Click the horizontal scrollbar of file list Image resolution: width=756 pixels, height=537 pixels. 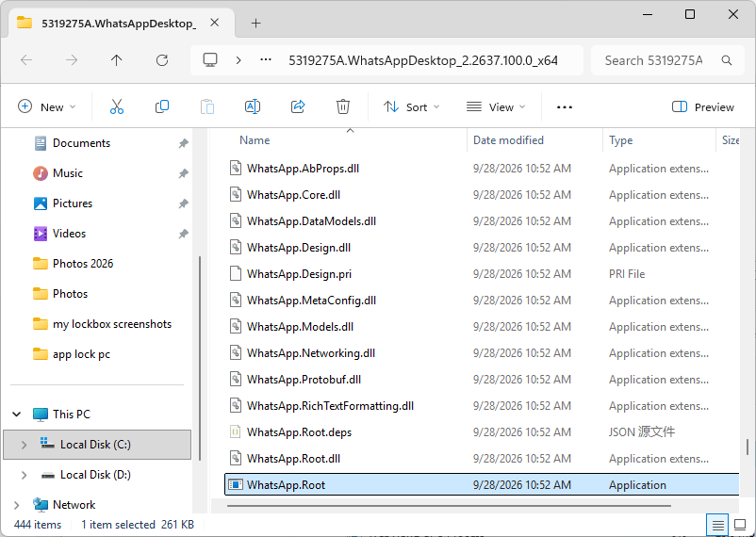click(x=449, y=506)
